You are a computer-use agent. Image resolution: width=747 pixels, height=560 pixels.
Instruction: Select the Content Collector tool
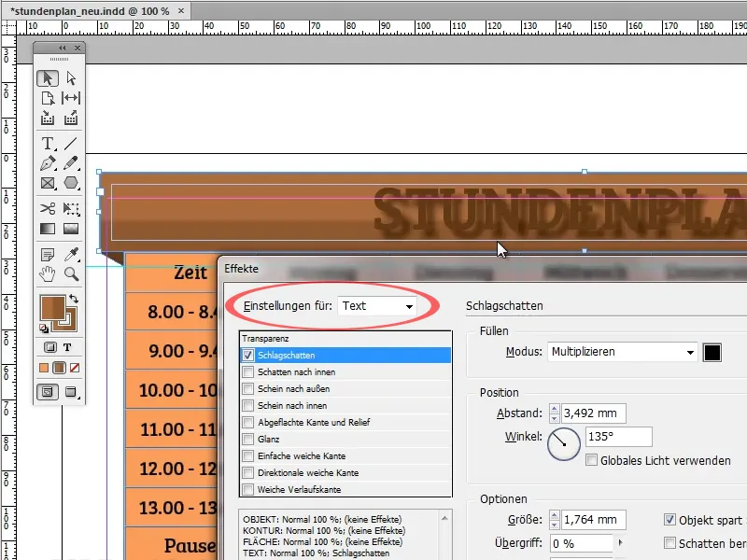pyautogui.click(x=48, y=118)
